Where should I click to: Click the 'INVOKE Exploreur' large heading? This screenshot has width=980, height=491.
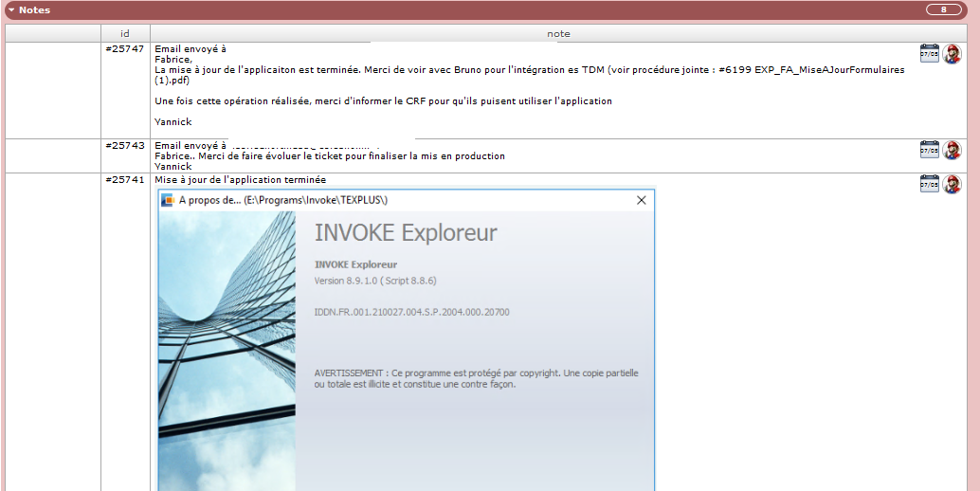pos(405,233)
